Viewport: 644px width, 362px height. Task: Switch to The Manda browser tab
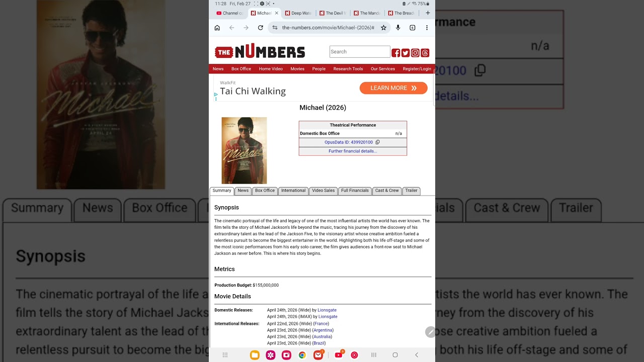[x=367, y=13]
